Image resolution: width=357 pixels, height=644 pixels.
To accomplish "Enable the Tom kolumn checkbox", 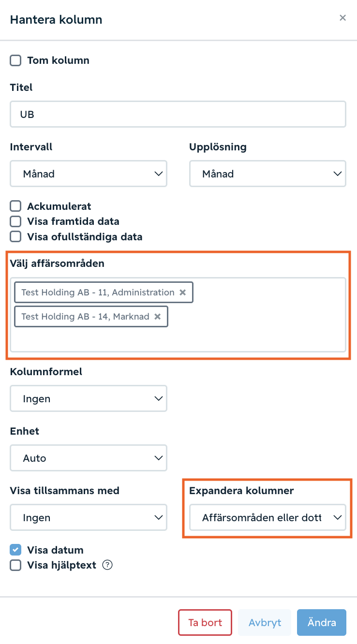I will pos(16,60).
